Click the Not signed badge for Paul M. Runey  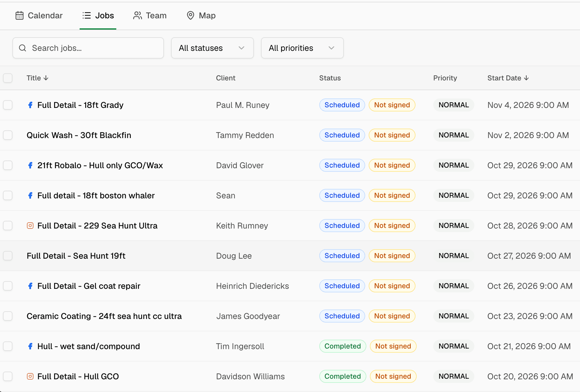[392, 105]
